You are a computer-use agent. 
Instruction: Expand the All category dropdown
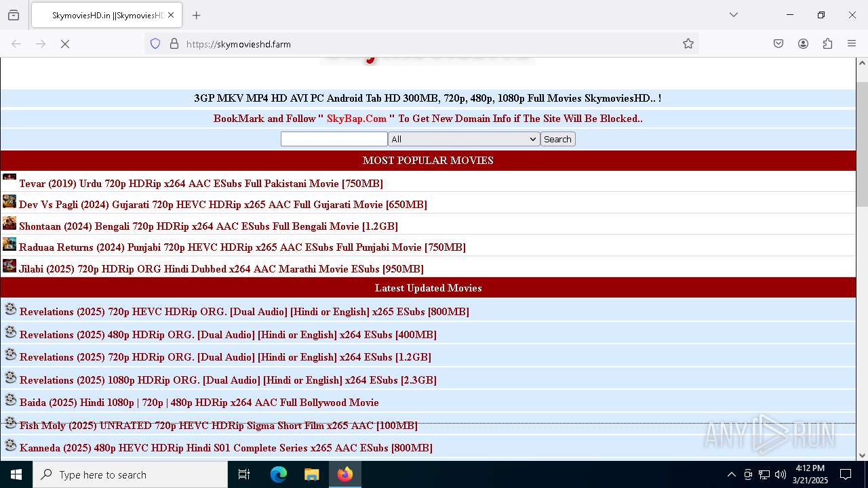tap(464, 139)
